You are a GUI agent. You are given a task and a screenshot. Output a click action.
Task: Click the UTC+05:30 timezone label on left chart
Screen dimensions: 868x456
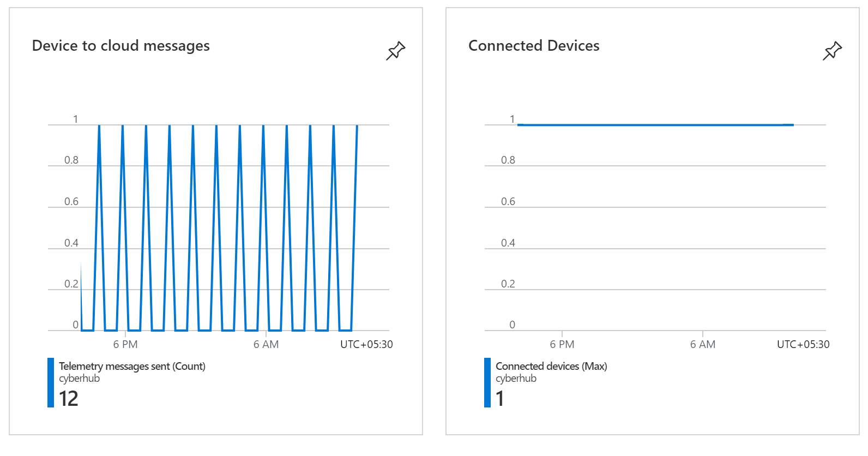[366, 344]
